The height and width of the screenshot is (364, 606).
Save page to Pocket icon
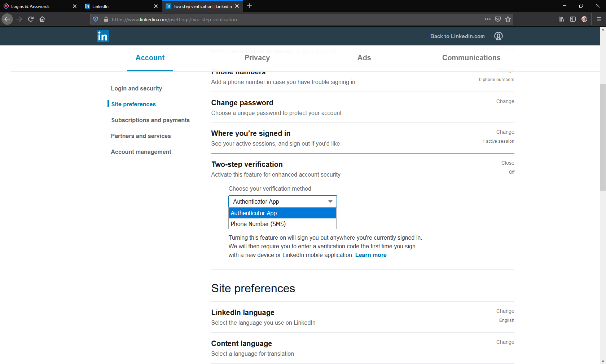[x=498, y=19]
